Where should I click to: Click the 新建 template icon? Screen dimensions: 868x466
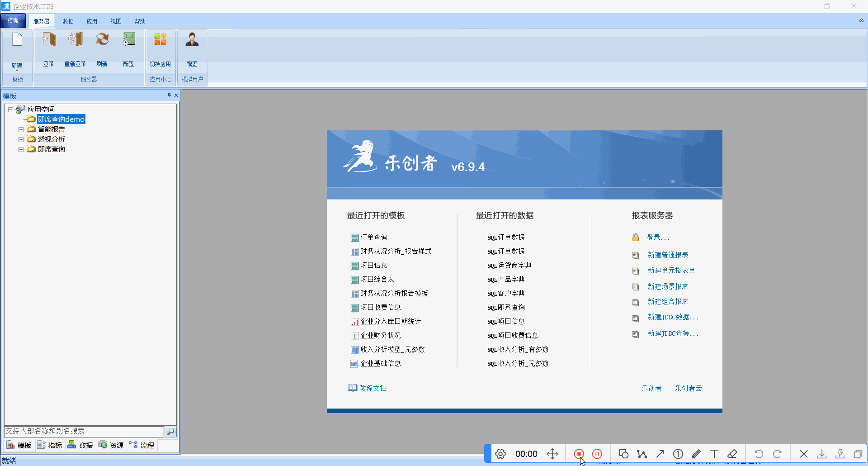(17, 41)
